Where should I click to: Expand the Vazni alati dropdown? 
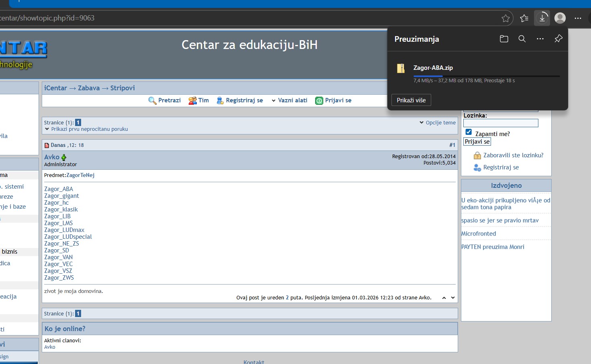pos(289,100)
